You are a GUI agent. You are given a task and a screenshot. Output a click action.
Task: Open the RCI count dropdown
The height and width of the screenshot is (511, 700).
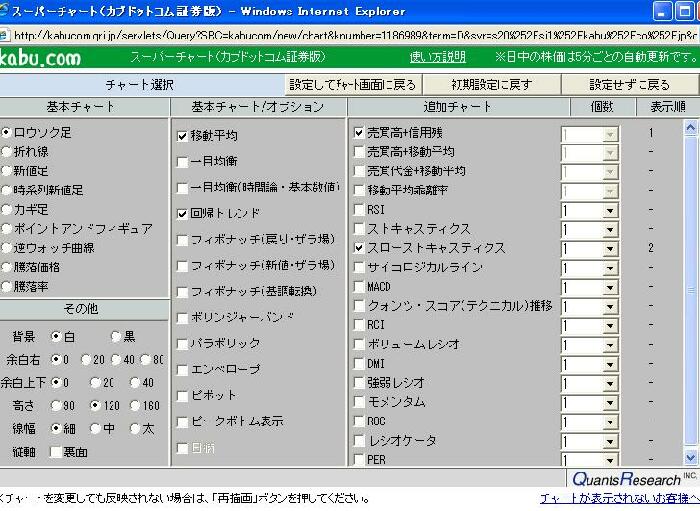coord(610,326)
